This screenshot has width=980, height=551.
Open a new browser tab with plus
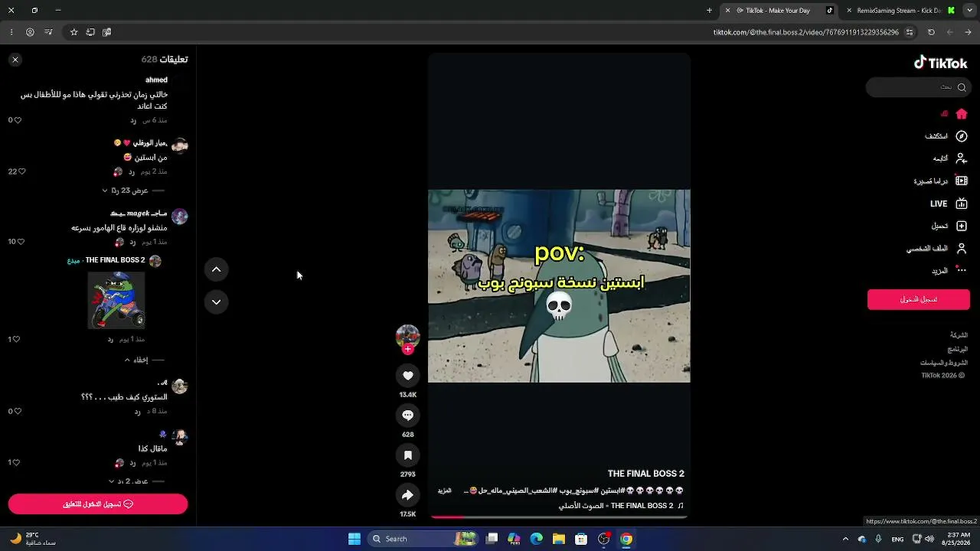(x=709, y=11)
